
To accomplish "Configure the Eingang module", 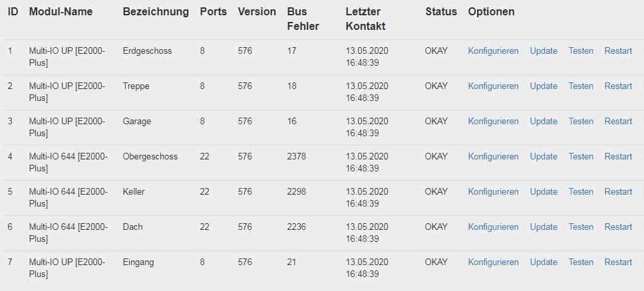I will (493, 262).
